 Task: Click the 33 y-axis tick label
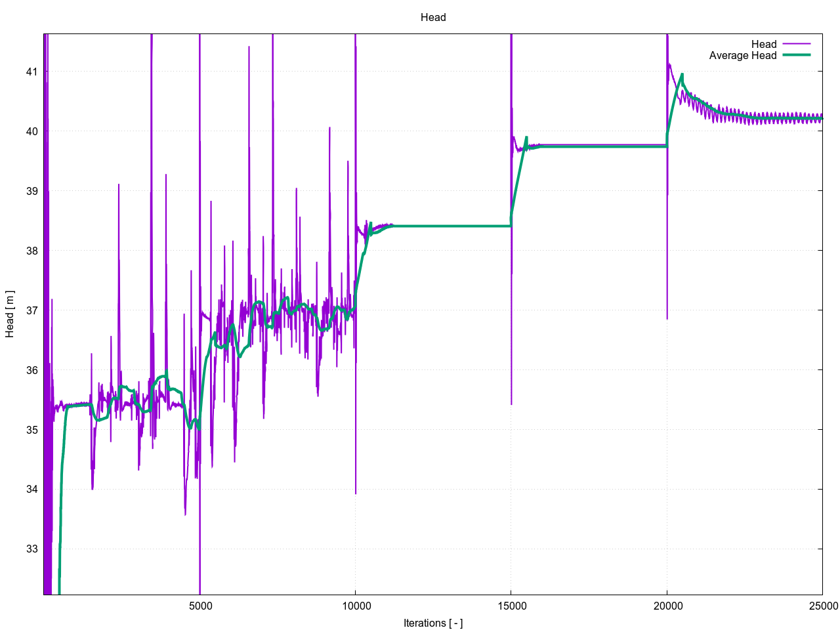click(31, 549)
